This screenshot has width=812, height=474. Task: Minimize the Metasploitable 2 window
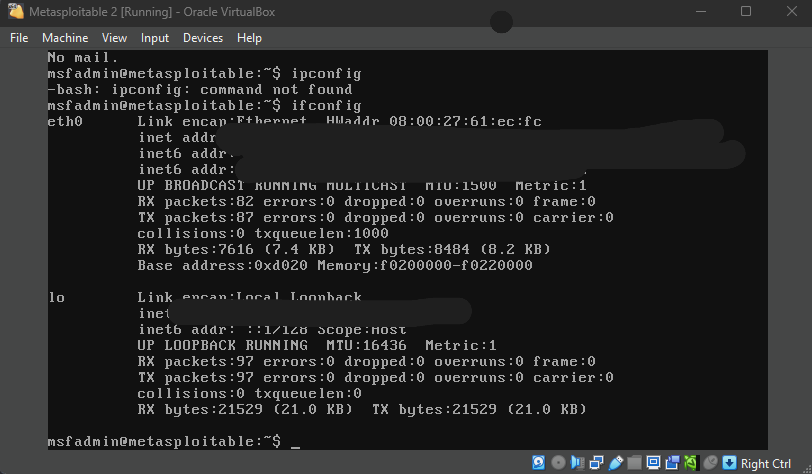point(701,11)
